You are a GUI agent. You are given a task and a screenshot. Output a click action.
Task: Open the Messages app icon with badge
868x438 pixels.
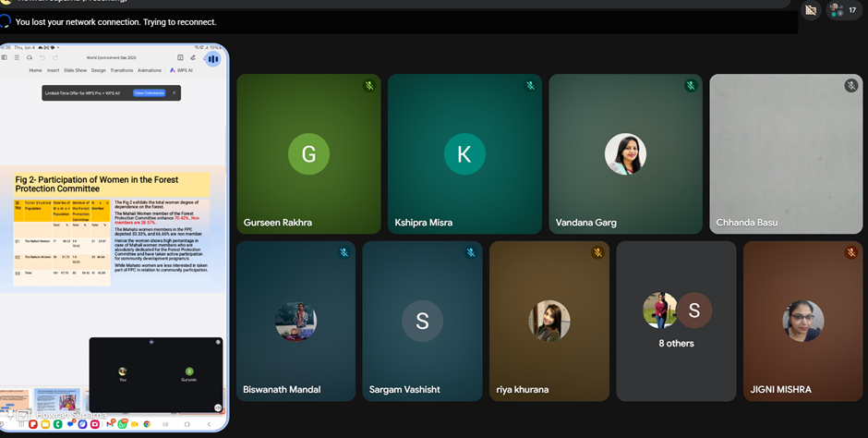tap(70, 424)
